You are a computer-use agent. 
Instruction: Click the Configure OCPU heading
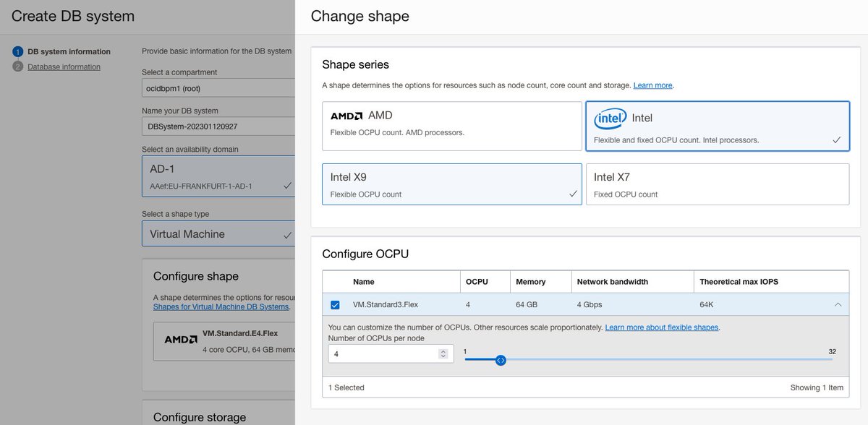pos(365,254)
